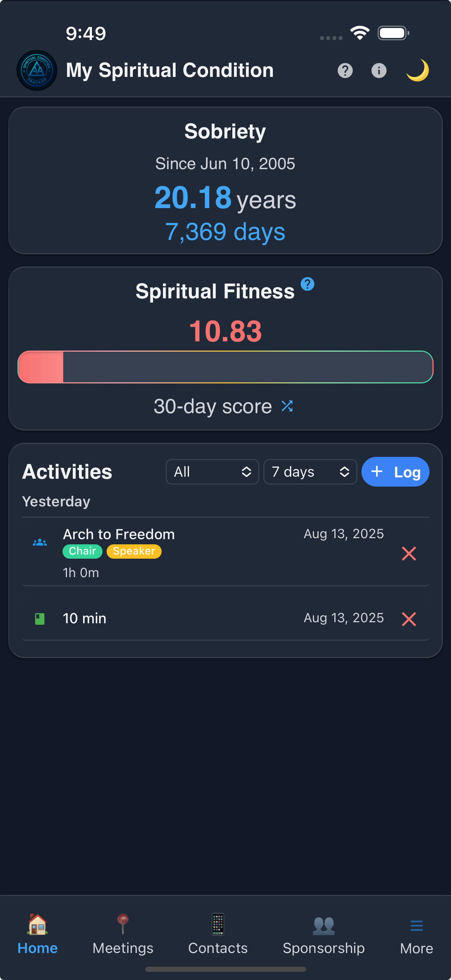The width and height of the screenshot is (451, 980).
Task: Tap the AA Spiritual Condition Tracker logo
Action: coord(37,70)
